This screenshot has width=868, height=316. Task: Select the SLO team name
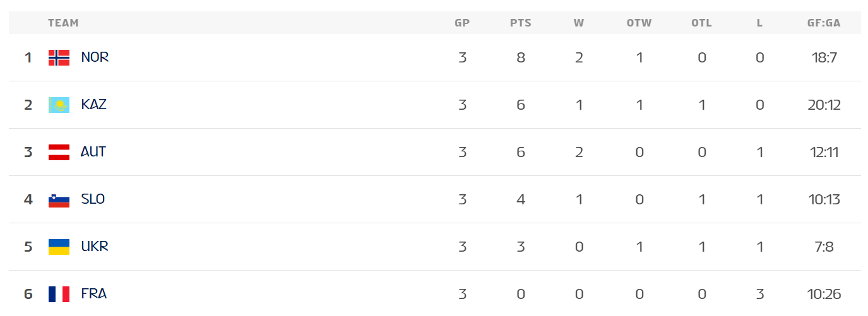coord(93,199)
